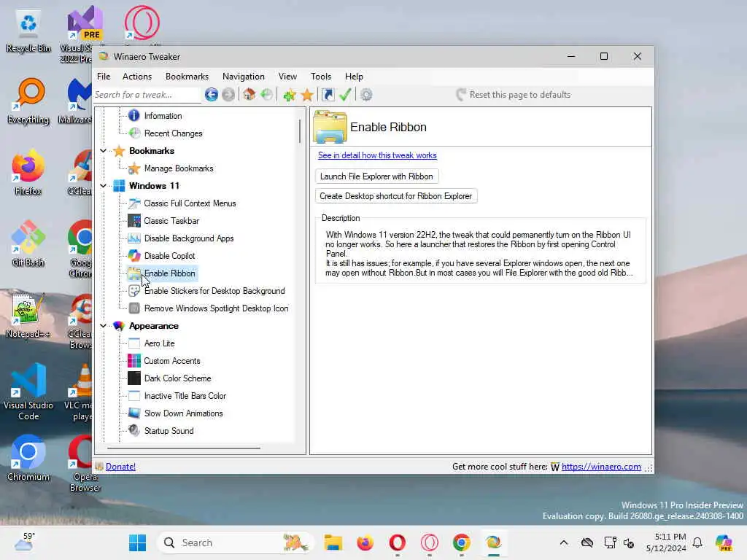Screen dimensions: 747x560
Task: Open Chromium desktop shortcut
Action: tap(28, 458)
